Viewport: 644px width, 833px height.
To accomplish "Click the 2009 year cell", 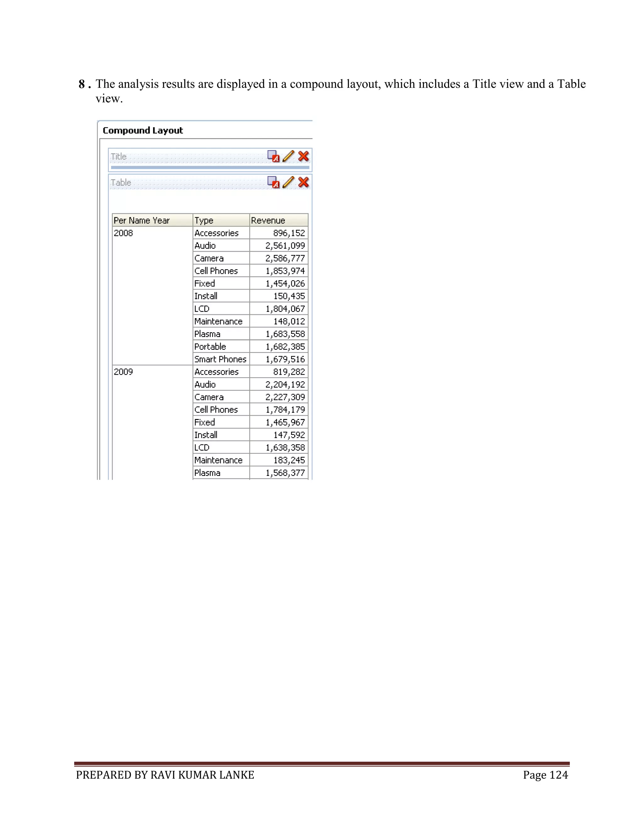I will (153, 422).
